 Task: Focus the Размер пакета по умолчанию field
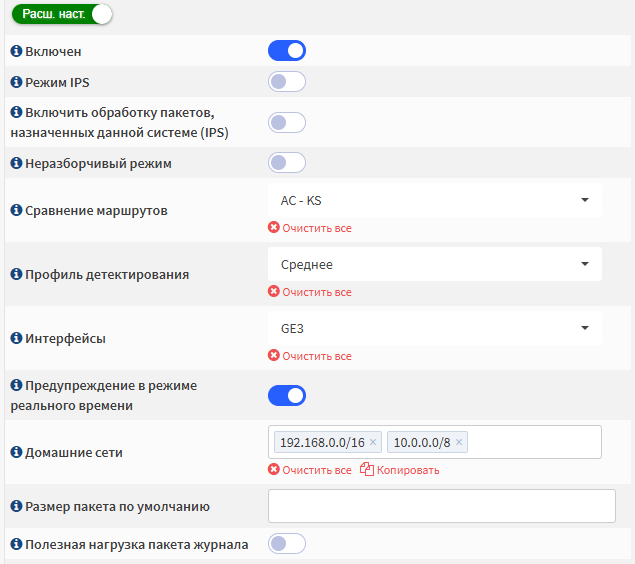[442, 506]
